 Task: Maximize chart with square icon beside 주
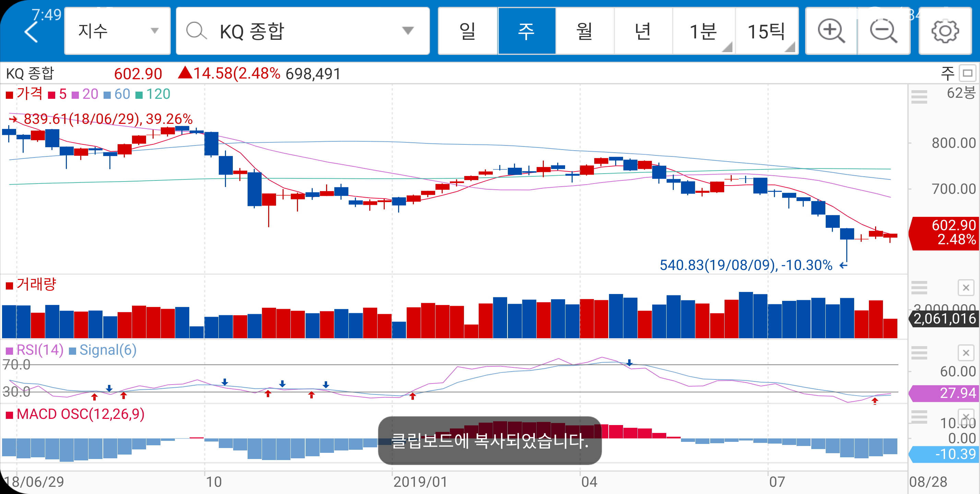(x=967, y=73)
